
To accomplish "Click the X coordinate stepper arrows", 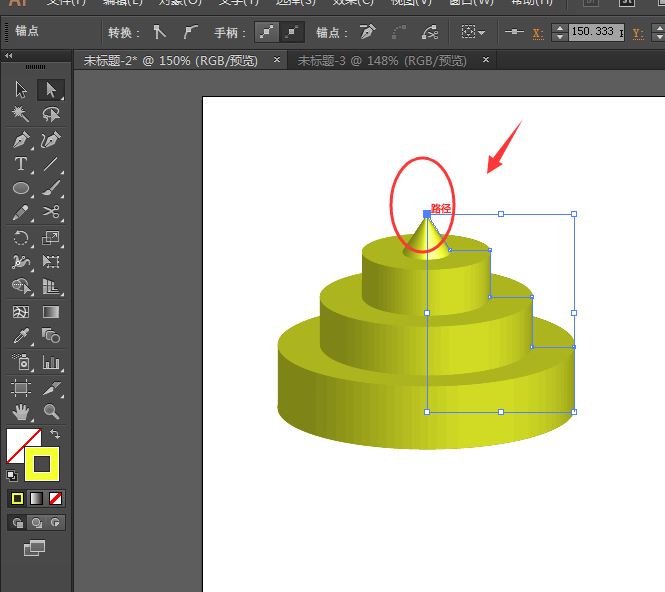I will [x=560, y=32].
